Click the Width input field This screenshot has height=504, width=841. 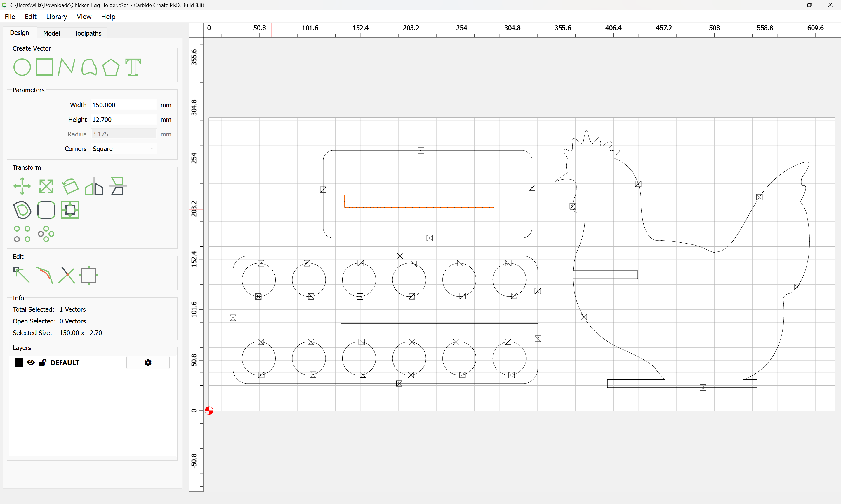click(x=124, y=105)
